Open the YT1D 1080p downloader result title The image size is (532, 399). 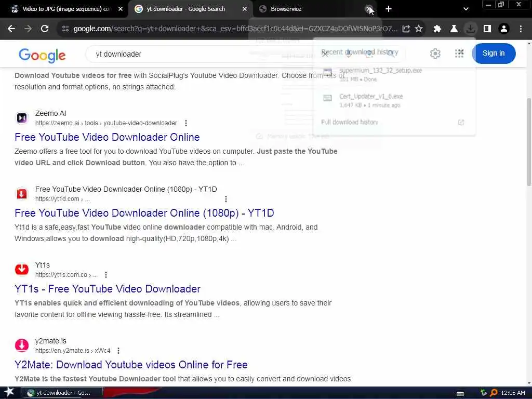tap(144, 213)
